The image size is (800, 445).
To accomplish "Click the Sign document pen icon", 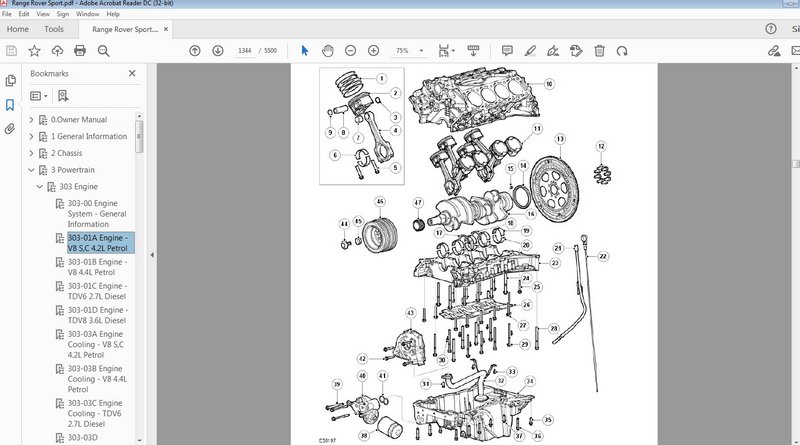I will point(553,51).
